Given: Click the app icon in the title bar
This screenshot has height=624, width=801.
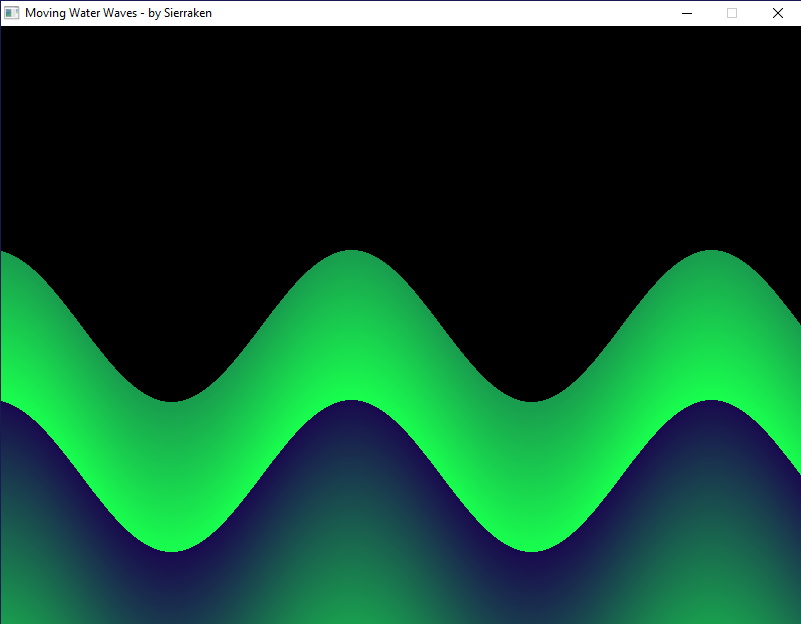Looking at the screenshot, I should click(12, 13).
